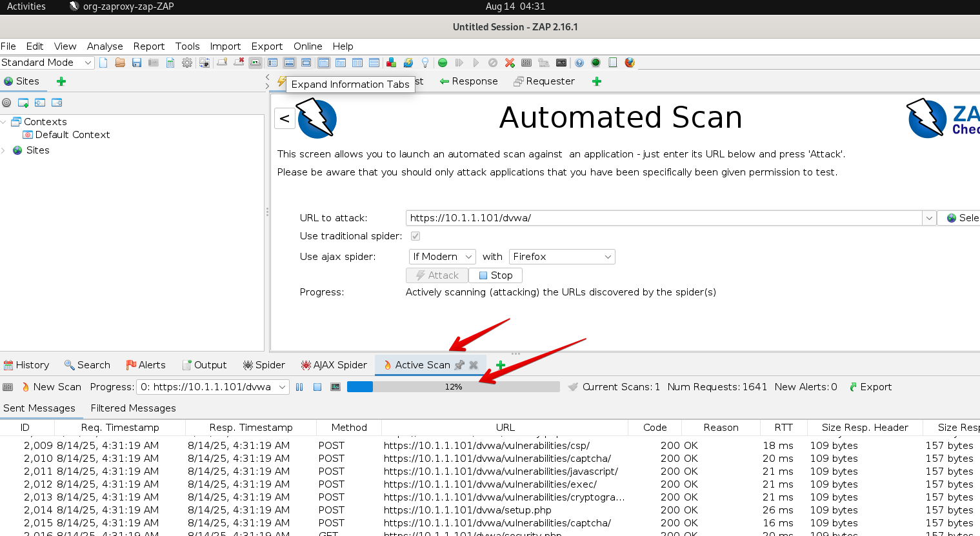Click the Options gear icon in toolbar
Viewport: 980px width, 536px height.
pos(187,63)
